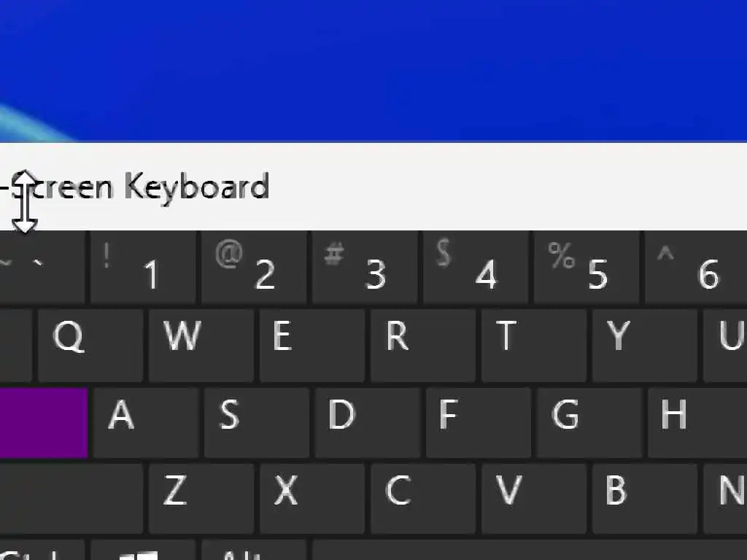Image resolution: width=747 pixels, height=560 pixels.
Task: Select the S key
Action: [x=257, y=423]
